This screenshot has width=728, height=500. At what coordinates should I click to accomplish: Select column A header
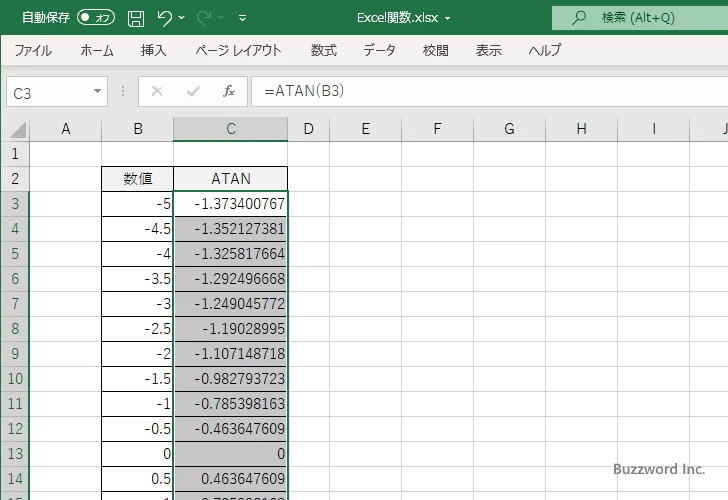point(65,129)
